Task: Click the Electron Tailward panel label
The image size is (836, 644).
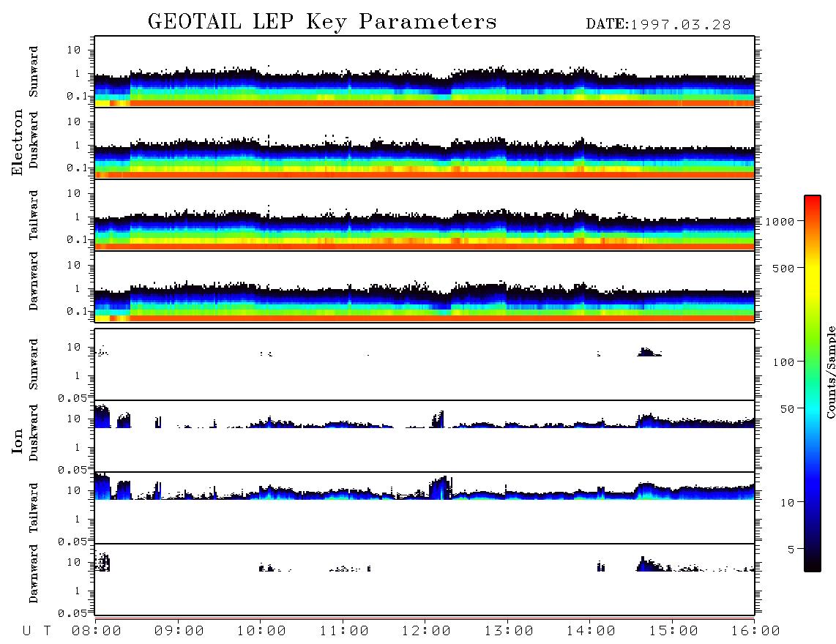Action: click(33, 214)
